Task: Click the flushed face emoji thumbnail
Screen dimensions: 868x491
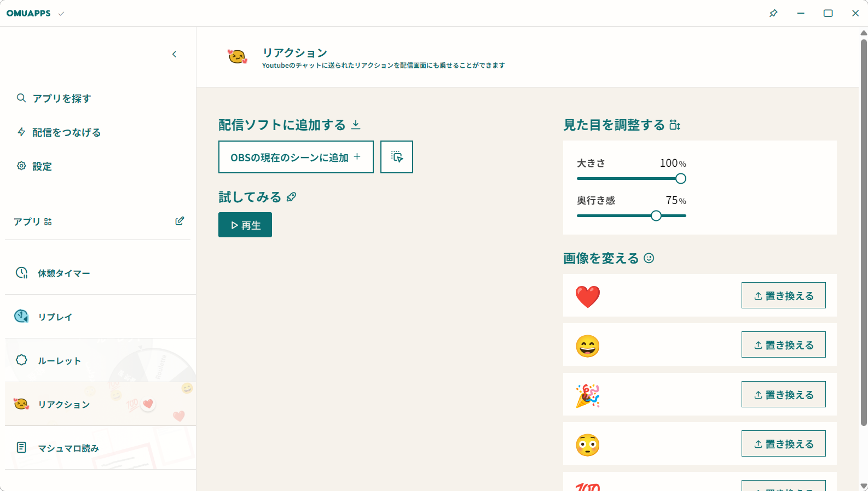Action: tap(588, 445)
